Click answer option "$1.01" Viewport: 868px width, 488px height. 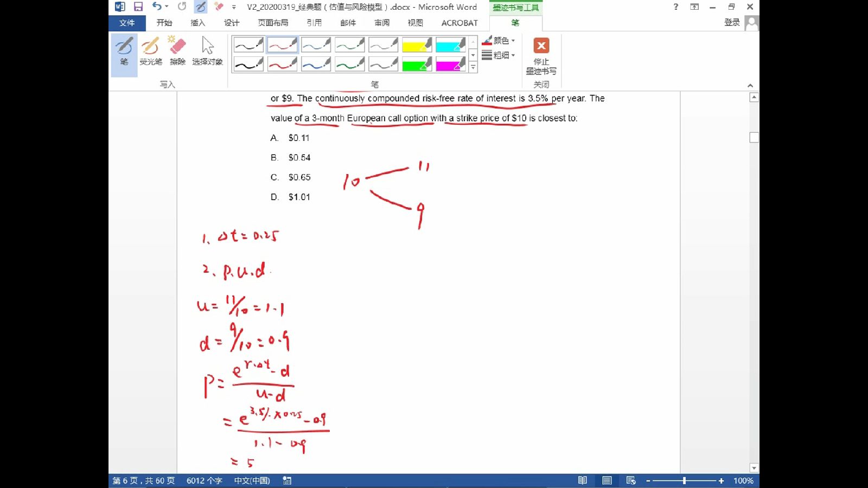[x=299, y=197]
